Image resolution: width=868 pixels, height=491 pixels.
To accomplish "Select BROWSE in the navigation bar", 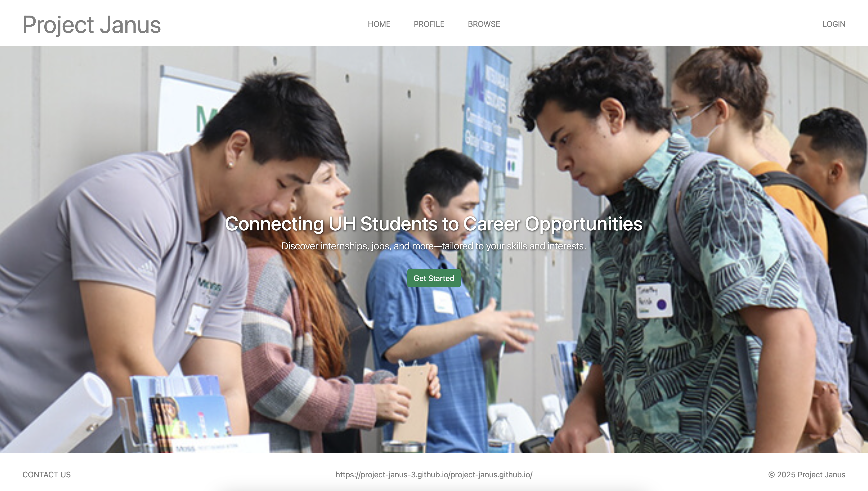I will (484, 24).
